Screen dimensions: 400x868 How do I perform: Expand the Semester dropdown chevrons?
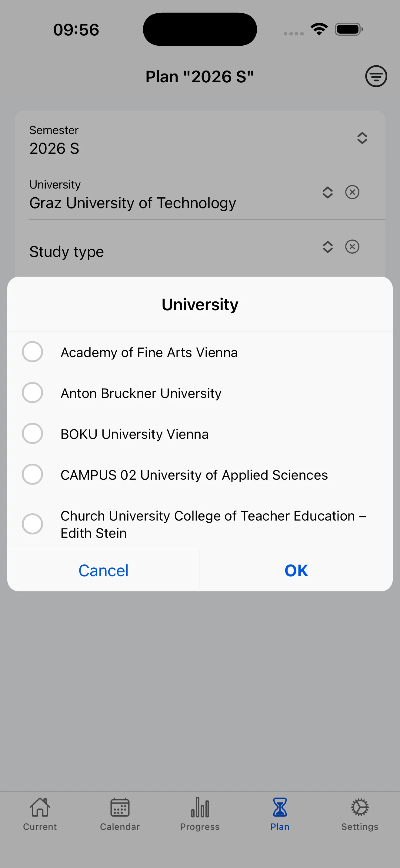click(x=362, y=138)
